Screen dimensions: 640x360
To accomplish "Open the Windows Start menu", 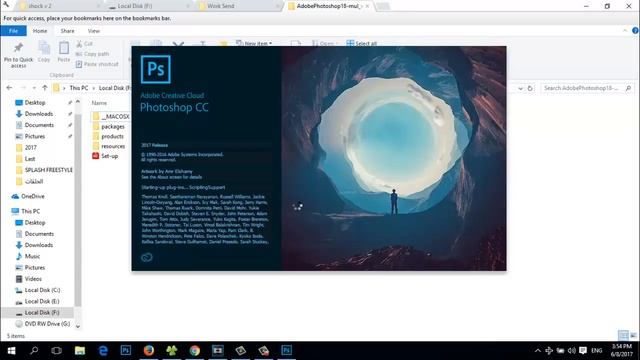I will click(11, 351).
